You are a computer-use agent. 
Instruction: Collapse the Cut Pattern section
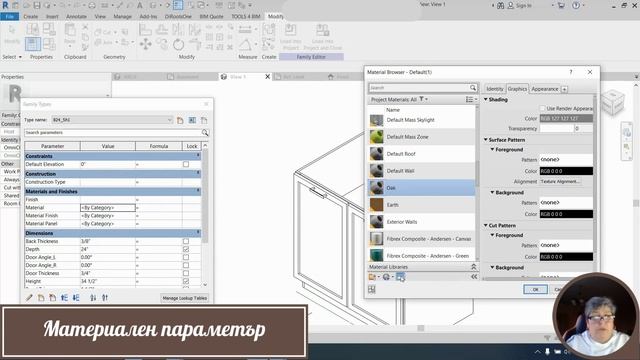(x=486, y=225)
